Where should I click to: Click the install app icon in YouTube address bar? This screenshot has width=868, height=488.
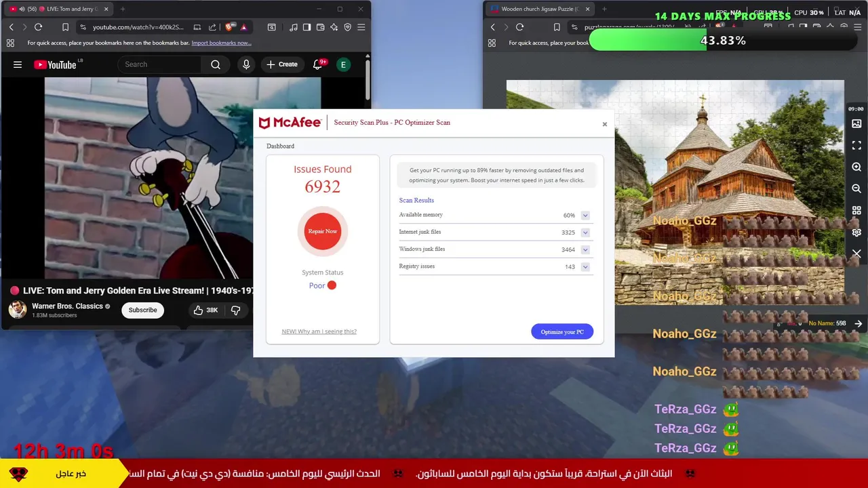(x=197, y=27)
